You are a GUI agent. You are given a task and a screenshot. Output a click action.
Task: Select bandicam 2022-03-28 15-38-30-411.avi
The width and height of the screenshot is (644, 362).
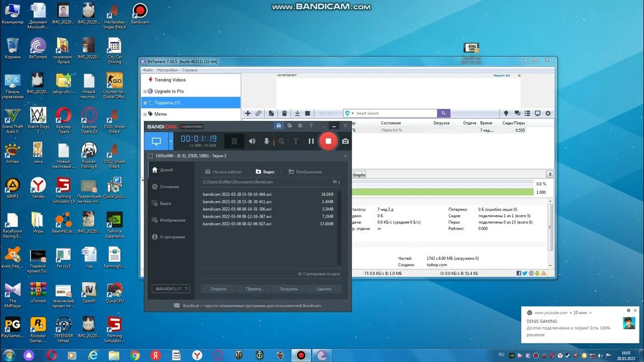(268, 202)
